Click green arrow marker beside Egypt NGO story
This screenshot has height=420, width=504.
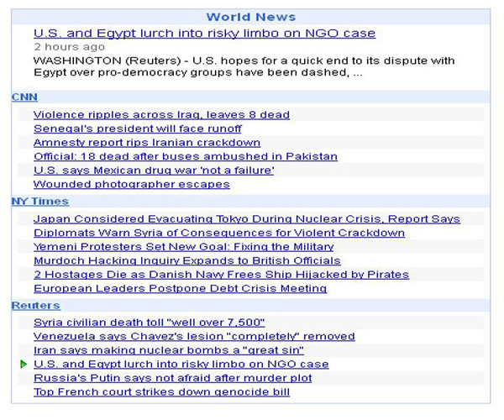pos(24,364)
